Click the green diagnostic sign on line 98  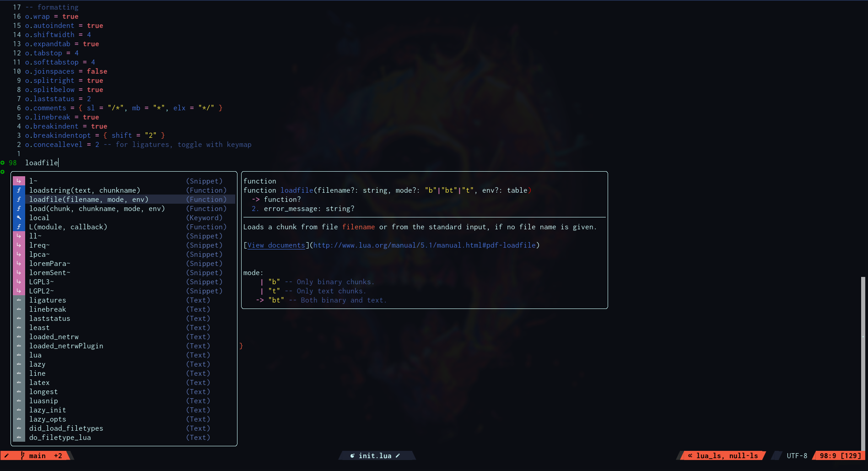tap(3, 163)
